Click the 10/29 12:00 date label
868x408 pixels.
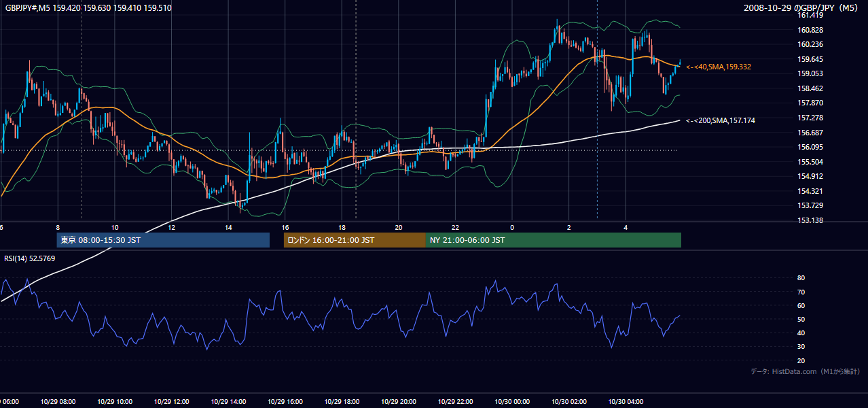(171, 402)
